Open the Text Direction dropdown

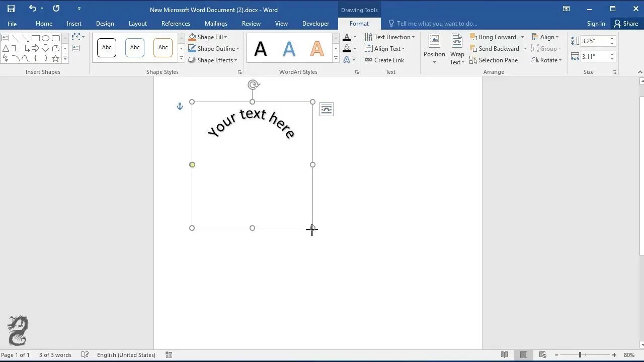[x=390, y=37]
